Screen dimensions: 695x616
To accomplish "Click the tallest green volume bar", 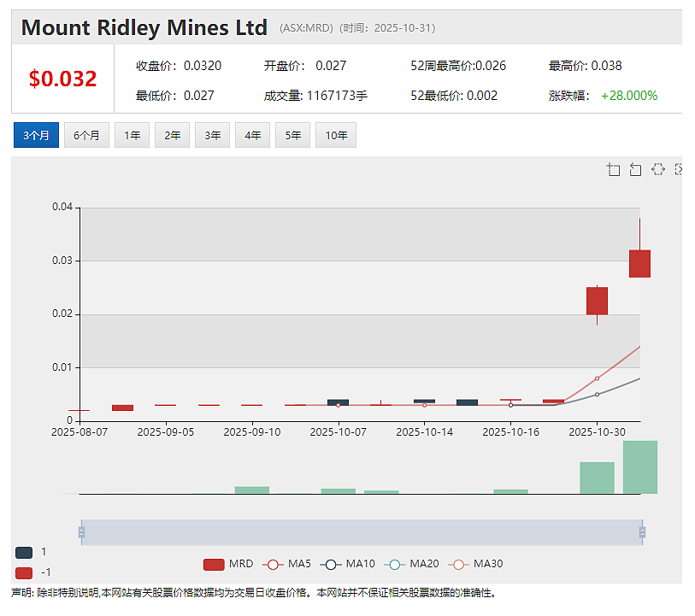I will pyautogui.click(x=640, y=466).
